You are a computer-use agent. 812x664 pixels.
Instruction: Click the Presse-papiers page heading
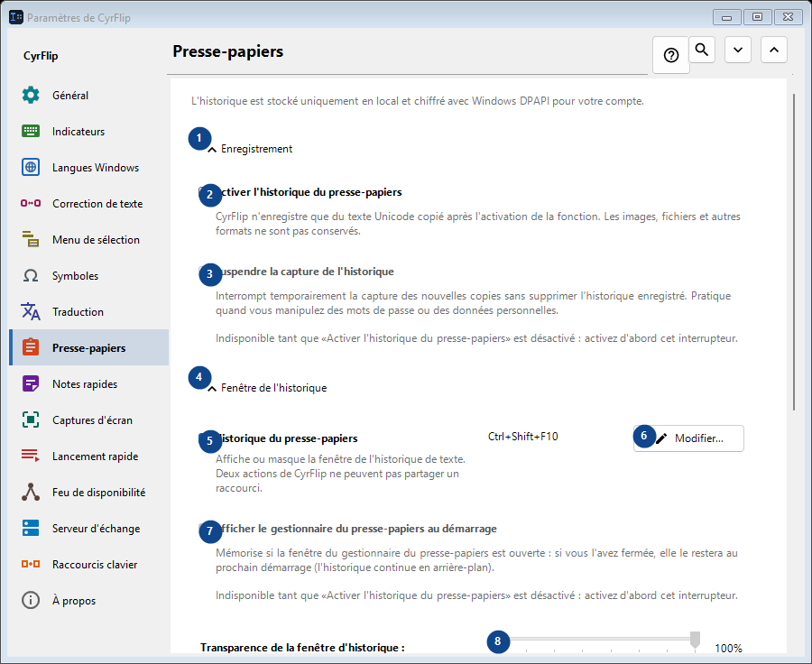coord(228,51)
